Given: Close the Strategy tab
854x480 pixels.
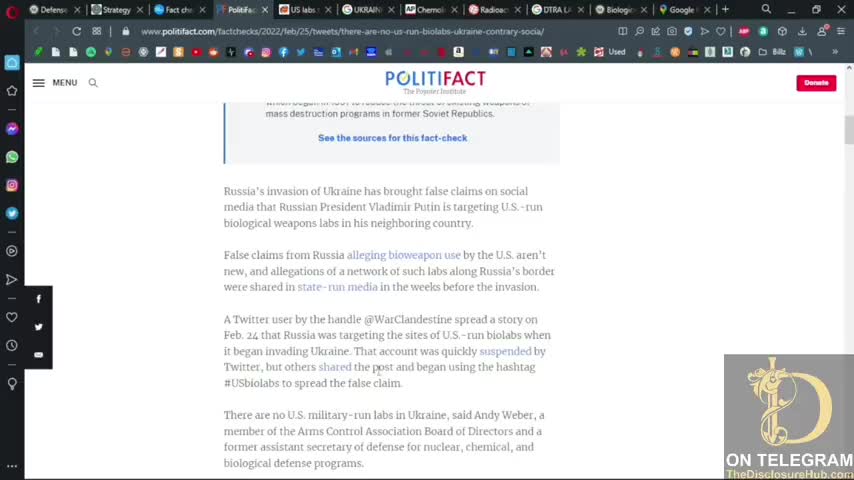Looking at the screenshot, I should pyautogui.click(x=140, y=10).
